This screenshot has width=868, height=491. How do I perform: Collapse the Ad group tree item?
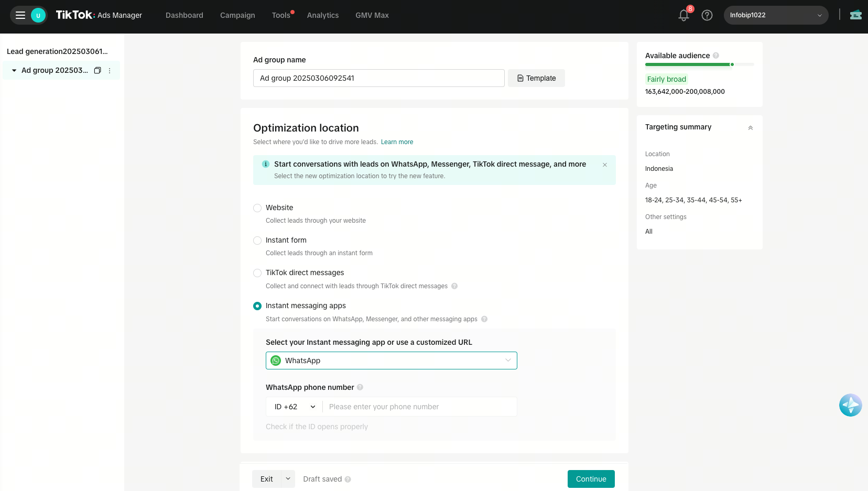[x=14, y=70]
